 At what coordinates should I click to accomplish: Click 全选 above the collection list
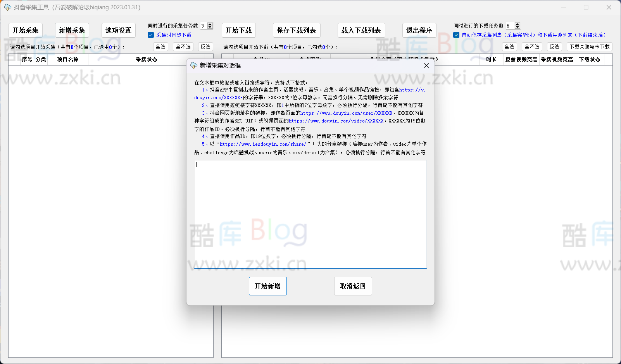tap(160, 47)
